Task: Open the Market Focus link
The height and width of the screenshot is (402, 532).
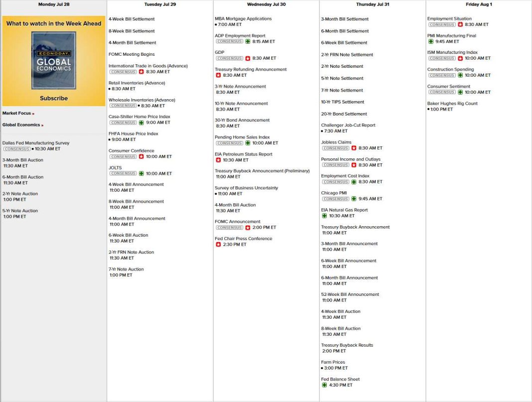Action: pos(16,113)
